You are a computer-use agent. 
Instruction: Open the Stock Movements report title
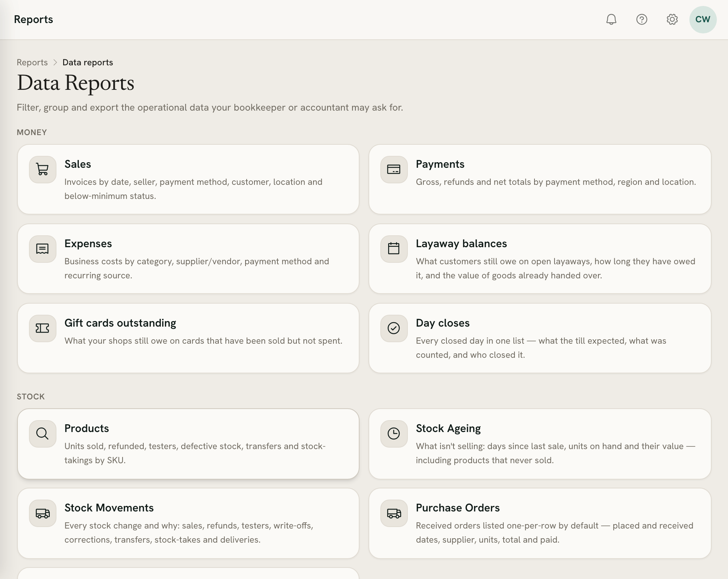(x=109, y=508)
